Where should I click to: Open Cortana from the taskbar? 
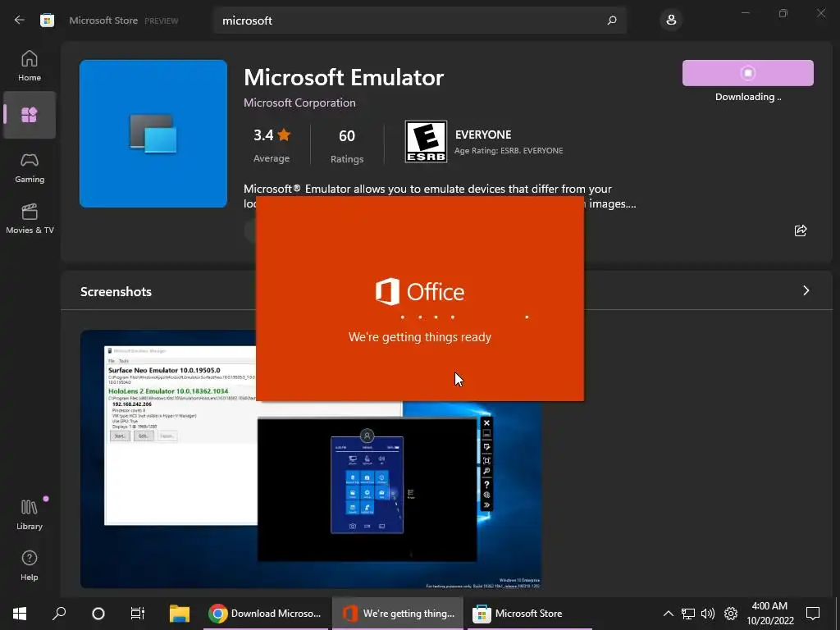click(x=98, y=614)
